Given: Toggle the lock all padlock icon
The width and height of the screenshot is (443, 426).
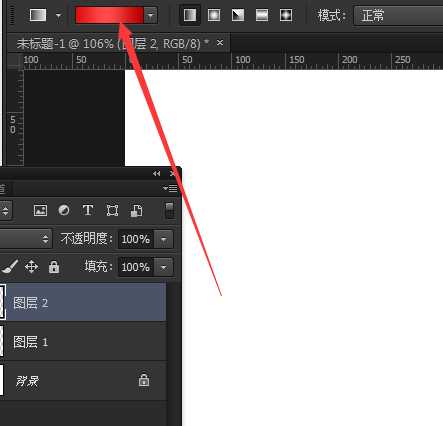Looking at the screenshot, I should (54, 267).
